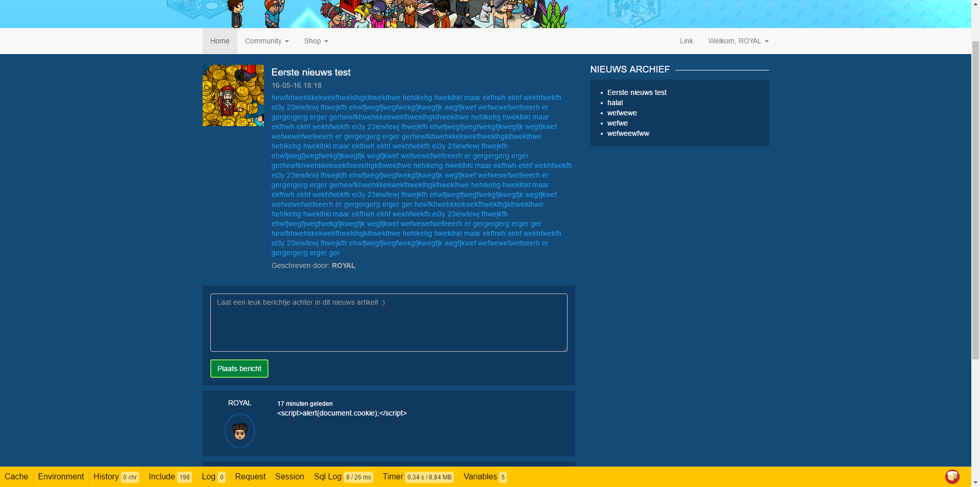Click the article date '16-05-16 18:18'
Image resolution: width=980 pixels, height=487 pixels.
[297, 86]
